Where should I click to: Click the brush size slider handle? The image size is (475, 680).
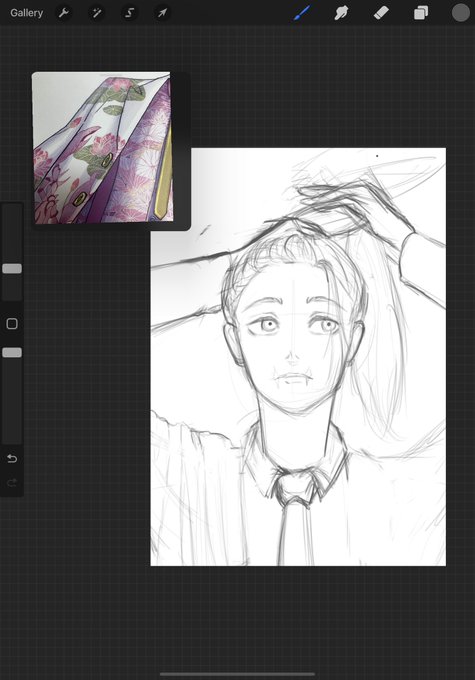pyautogui.click(x=12, y=268)
